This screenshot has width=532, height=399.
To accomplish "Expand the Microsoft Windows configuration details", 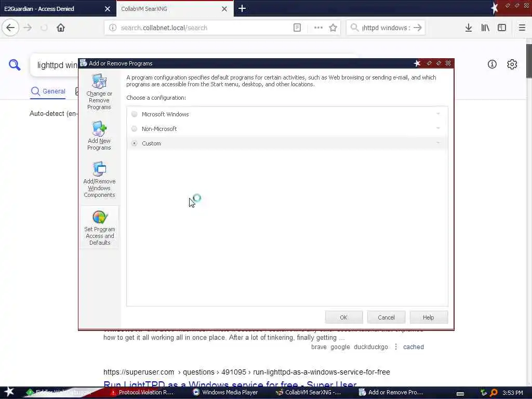I will click(438, 114).
